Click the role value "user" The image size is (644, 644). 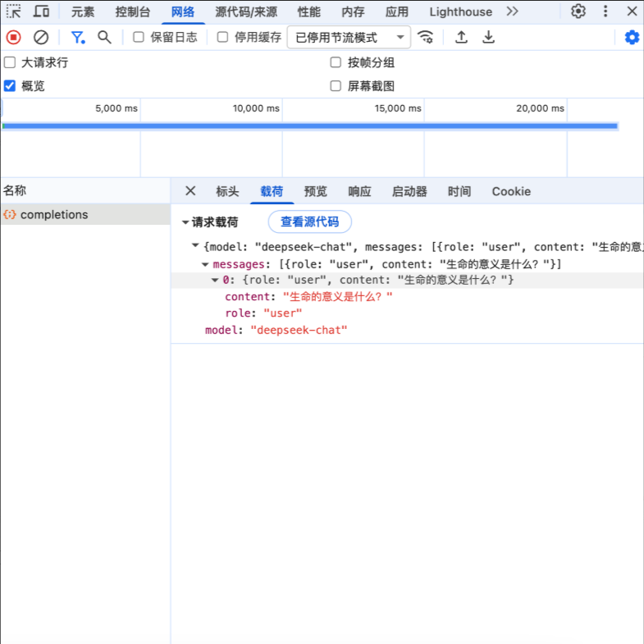[282, 313]
